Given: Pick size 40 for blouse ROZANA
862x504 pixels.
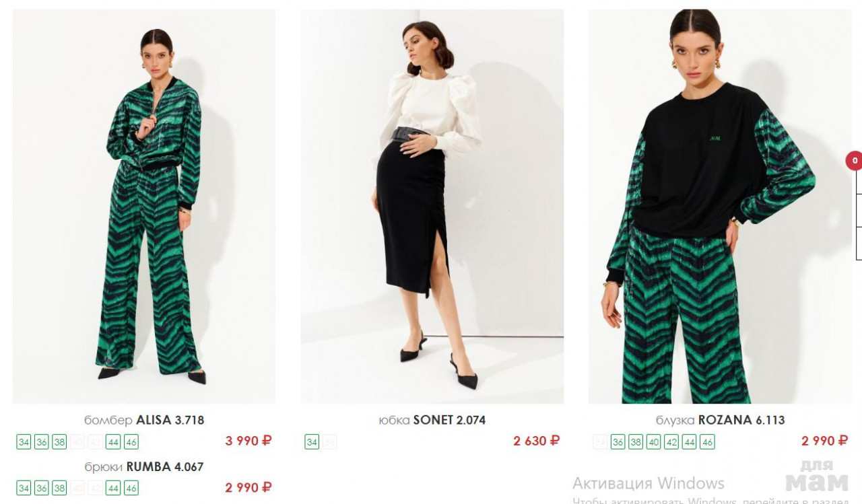Looking at the screenshot, I should click(x=653, y=442).
